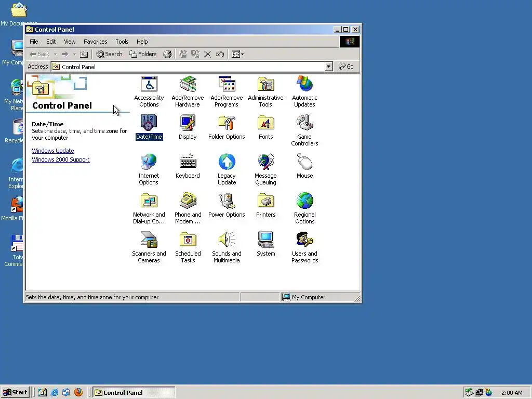This screenshot has height=399, width=532.
Task: Open the Mouse applet
Action: pos(304,166)
